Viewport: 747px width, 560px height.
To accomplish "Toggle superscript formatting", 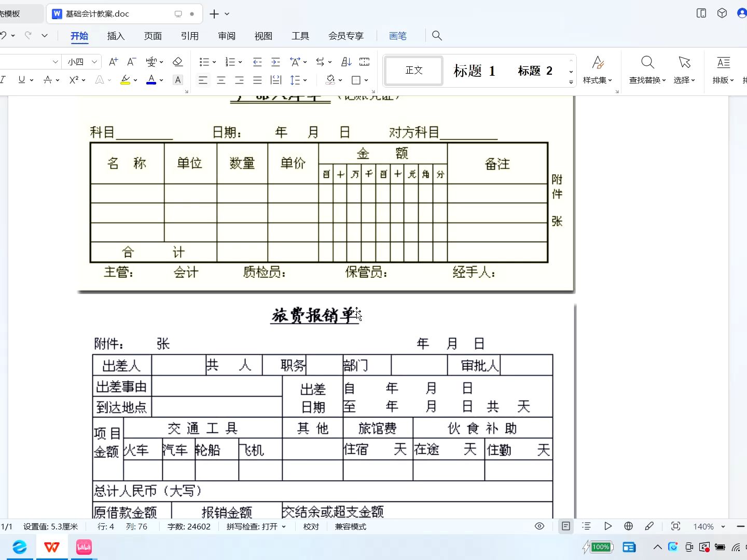I will click(74, 80).
